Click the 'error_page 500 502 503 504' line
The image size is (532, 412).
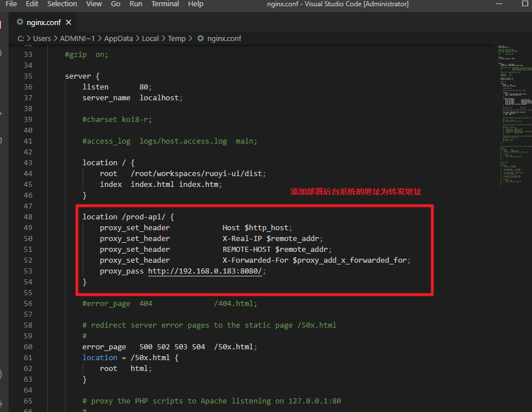tap(170, 347)
